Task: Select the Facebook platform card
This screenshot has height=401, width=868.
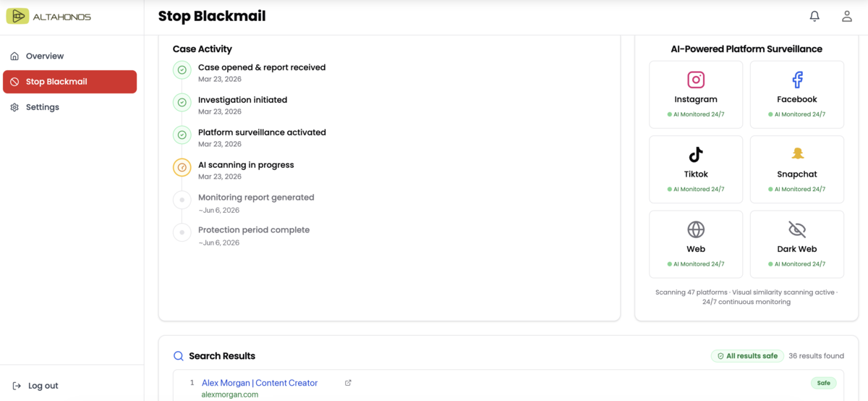Action: 796,94
